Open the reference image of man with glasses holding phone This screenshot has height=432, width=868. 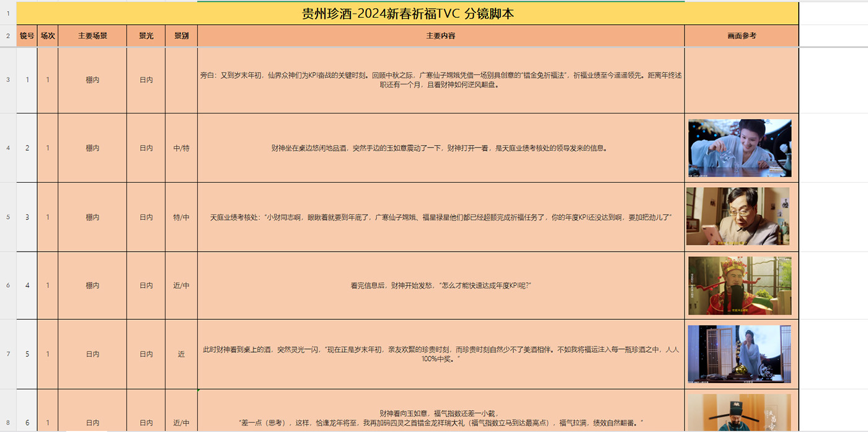[738, 216]
